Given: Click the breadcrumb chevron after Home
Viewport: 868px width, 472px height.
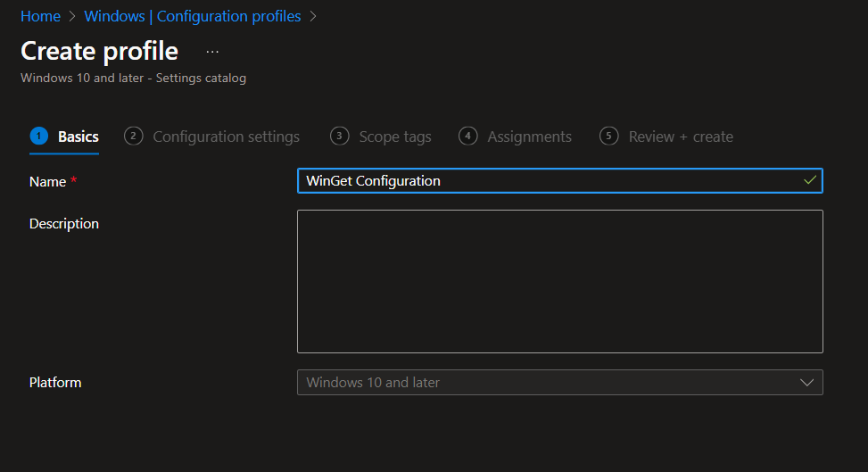Looking at the screenshot, I should click(x=72, y=16).
